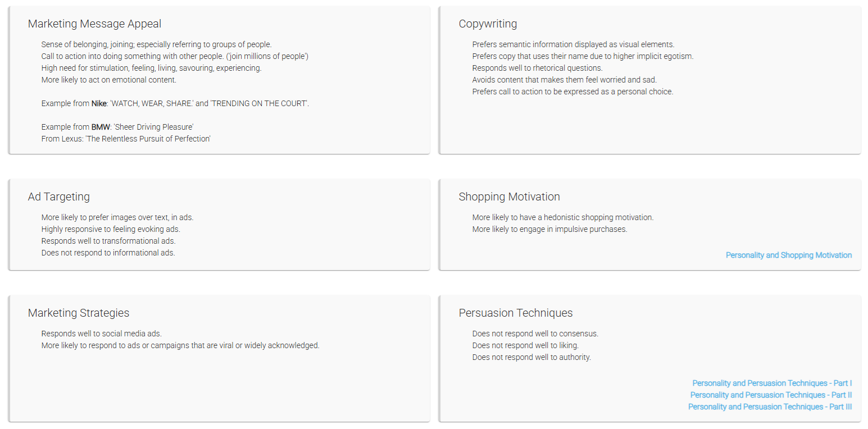Click the Lexus slogan example line

point(126,139)
